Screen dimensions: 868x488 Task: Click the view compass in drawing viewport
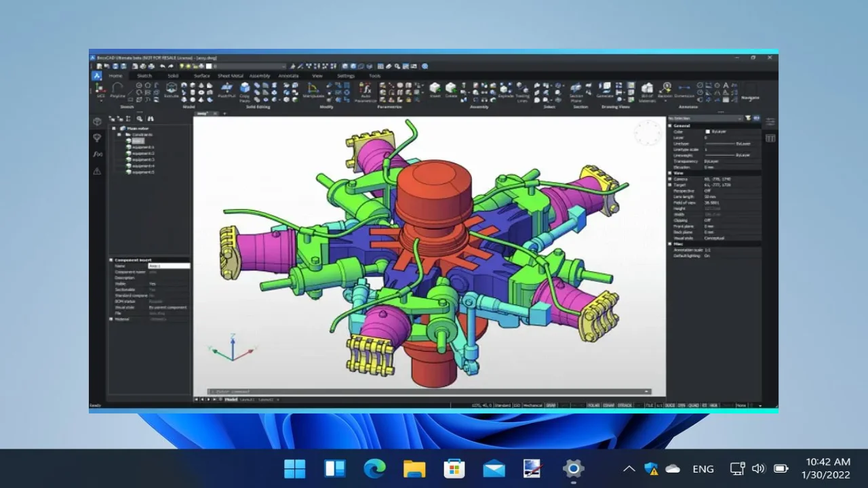[648, 133]
